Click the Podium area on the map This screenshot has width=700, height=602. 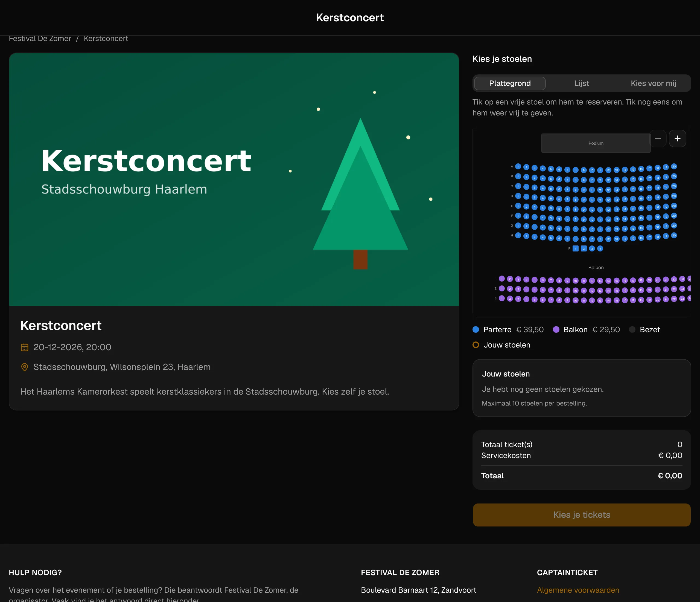coord(596,143)
